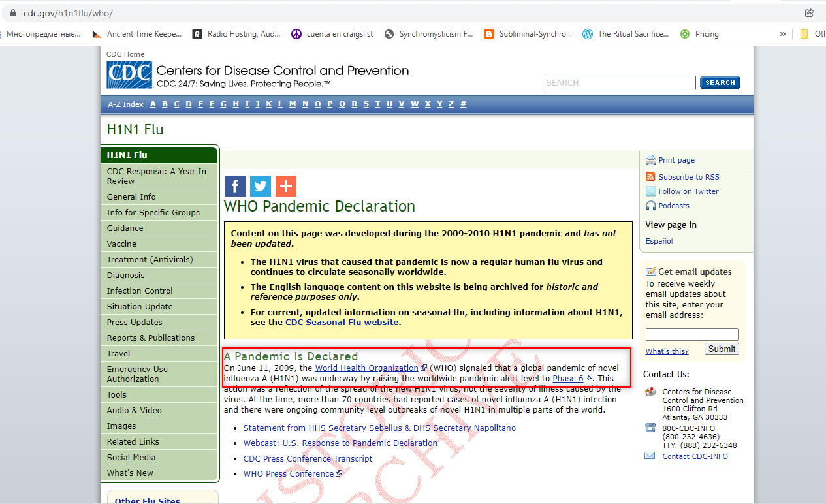Image resolution: width=826 pixels, height=504 pixels.
Task: Open Situation Update in sidebar
Action: 159,307
